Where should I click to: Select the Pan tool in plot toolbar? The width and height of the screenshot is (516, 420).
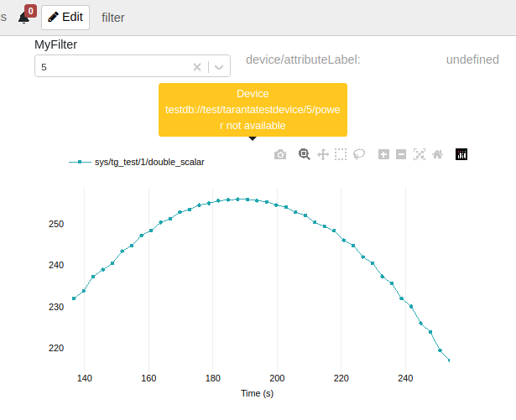(323, 154)
